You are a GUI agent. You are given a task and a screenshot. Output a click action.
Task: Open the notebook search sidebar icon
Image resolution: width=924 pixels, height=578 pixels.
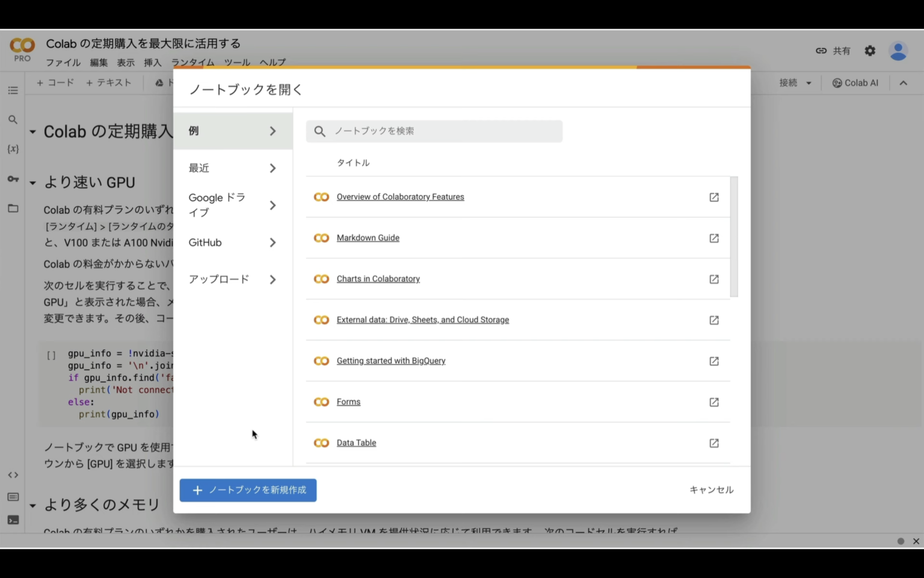[x=13, y=119]
